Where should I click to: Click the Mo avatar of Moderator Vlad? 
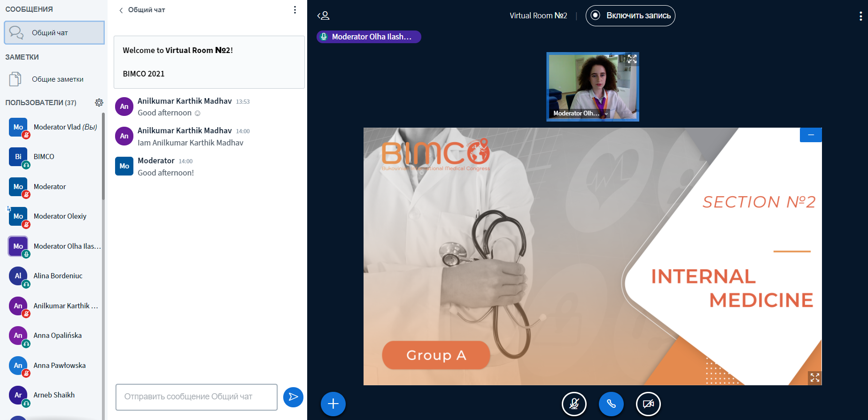18,127
